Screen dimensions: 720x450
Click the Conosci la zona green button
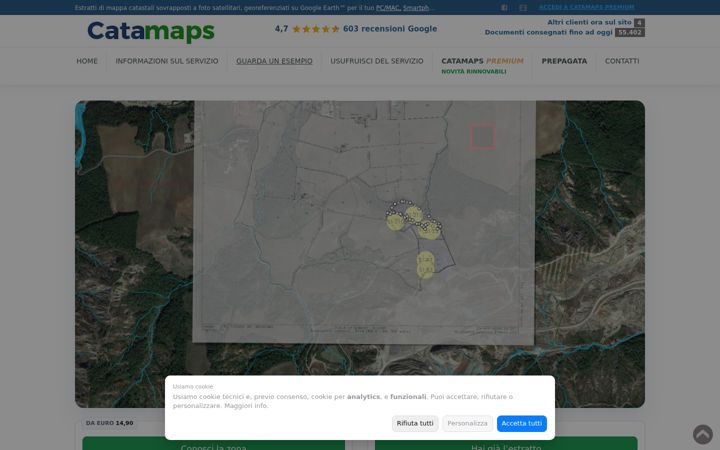[x=214, y=444]
